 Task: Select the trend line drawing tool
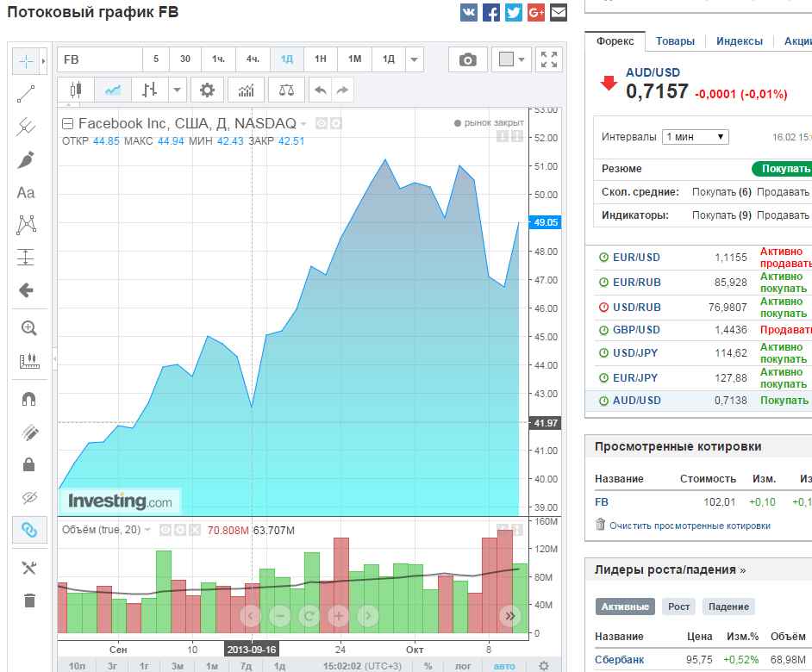pos(25,94)
